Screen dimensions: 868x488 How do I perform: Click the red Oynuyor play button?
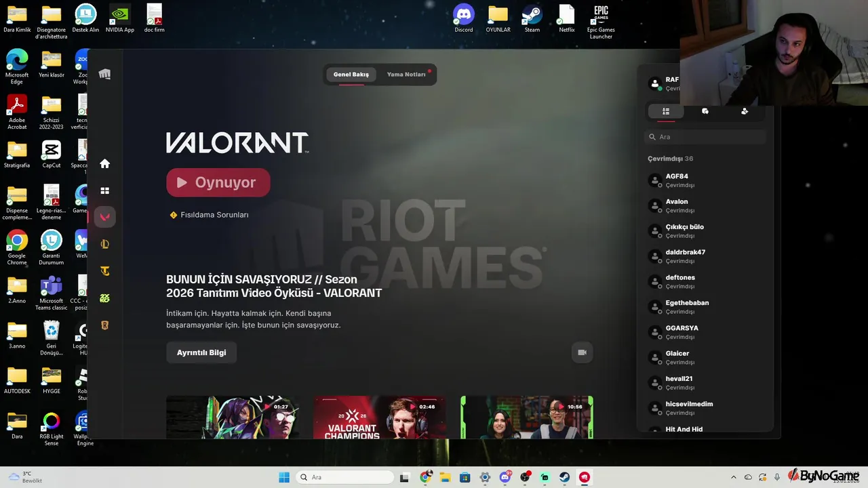pyautogui.click(x=218, y=182)
